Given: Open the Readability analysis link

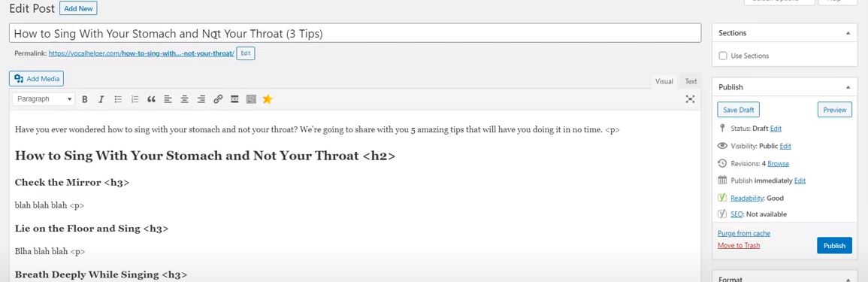Looking at the screenshot, I should tap(747, 198).
